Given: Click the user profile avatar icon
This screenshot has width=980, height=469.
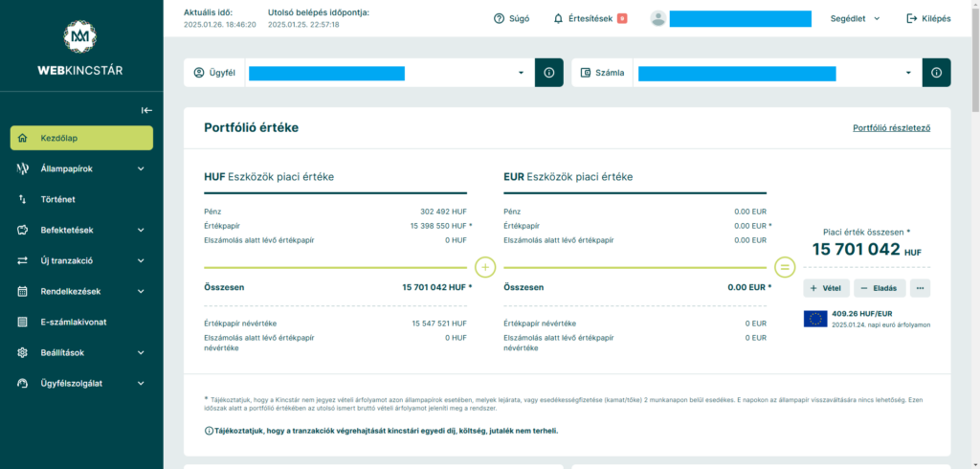Looking at the screenshot, I should [x=657, y=18].
